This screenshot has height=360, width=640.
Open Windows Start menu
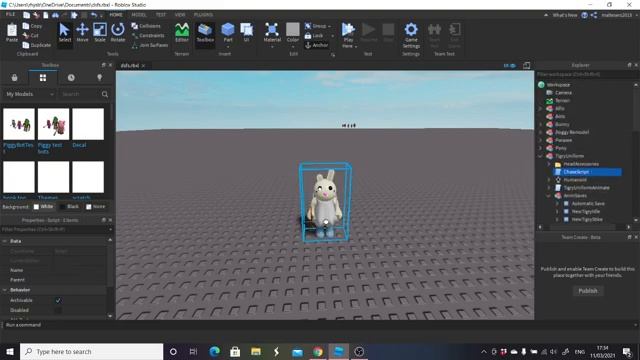point(10,351)
